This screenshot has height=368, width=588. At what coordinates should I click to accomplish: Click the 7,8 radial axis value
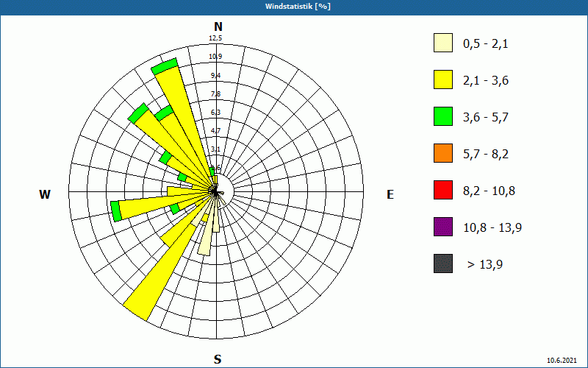tap(215, 94)
